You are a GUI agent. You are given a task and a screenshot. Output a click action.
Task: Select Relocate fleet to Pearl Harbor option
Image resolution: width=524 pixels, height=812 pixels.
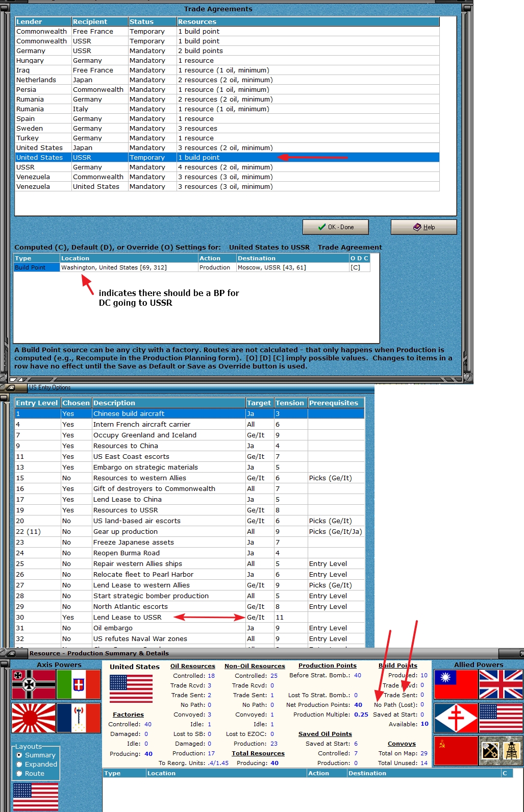click(x=190, y=574)
